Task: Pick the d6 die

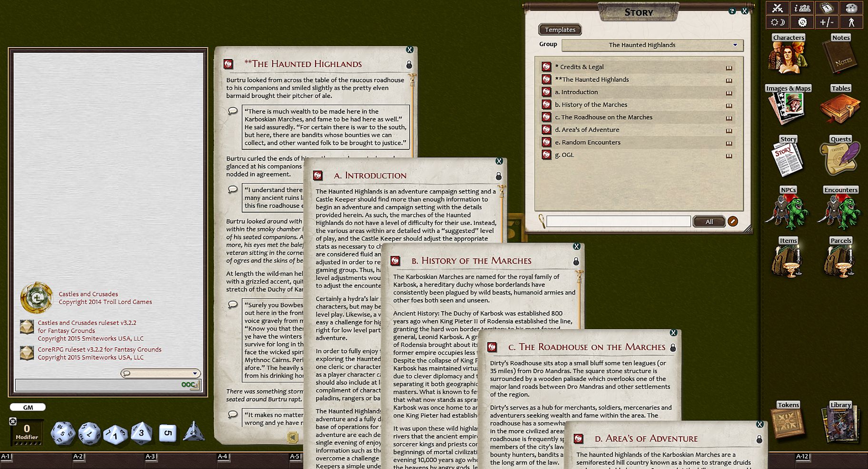Action: coord(168,433)
